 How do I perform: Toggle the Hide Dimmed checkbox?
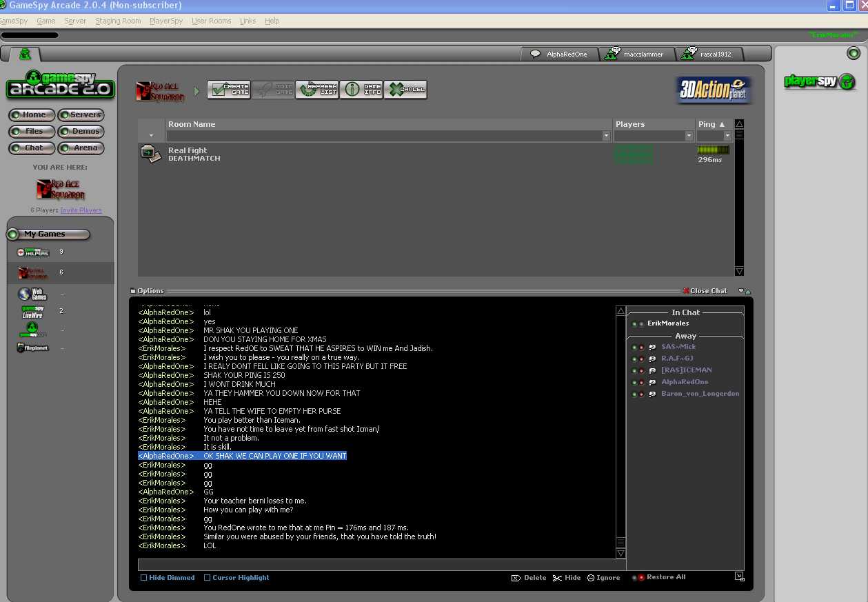144,578
